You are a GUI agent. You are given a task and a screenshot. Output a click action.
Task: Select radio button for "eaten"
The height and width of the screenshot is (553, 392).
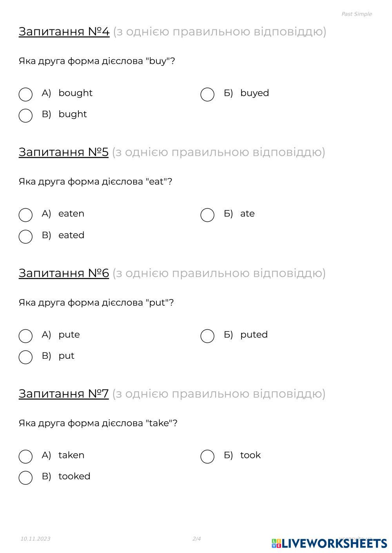pos(25,215)
